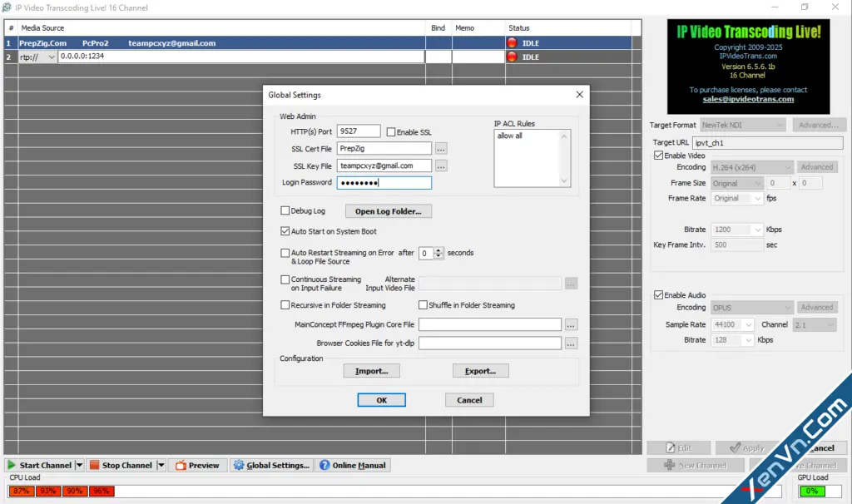Click the Target URL input field
Image resolution: width=852 pixels, height=504 pixels.
(x=768, y=143)
